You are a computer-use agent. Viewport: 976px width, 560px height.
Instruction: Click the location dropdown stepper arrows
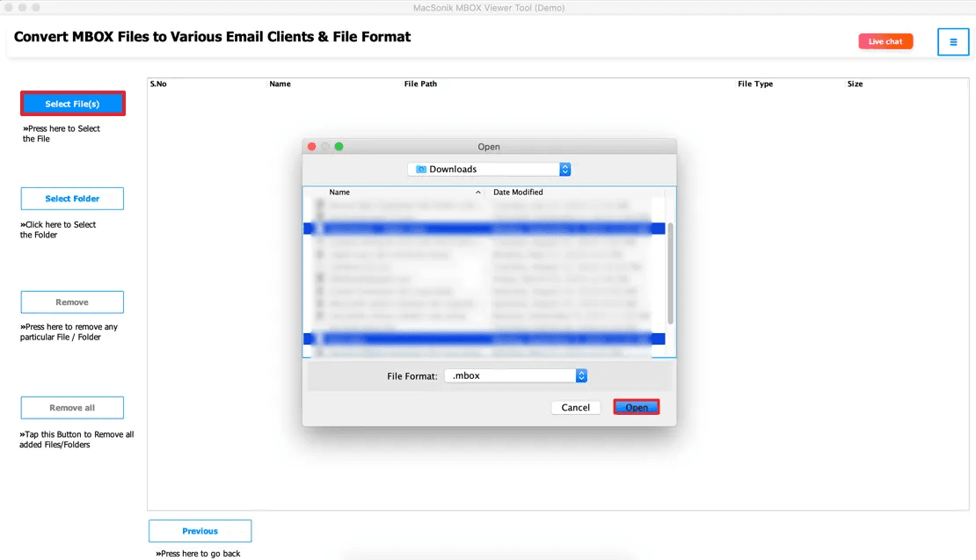coord(565,169)
